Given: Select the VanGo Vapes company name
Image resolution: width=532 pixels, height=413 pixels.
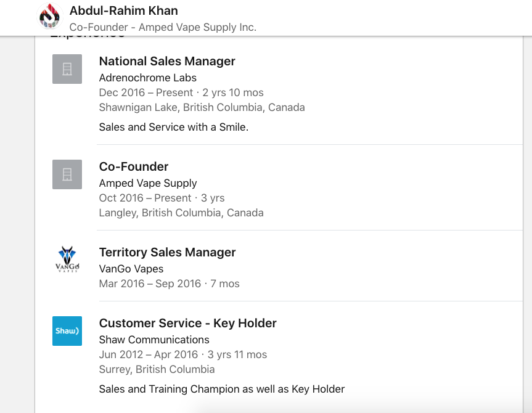Looking at the screenshot, I should (131, 269).
